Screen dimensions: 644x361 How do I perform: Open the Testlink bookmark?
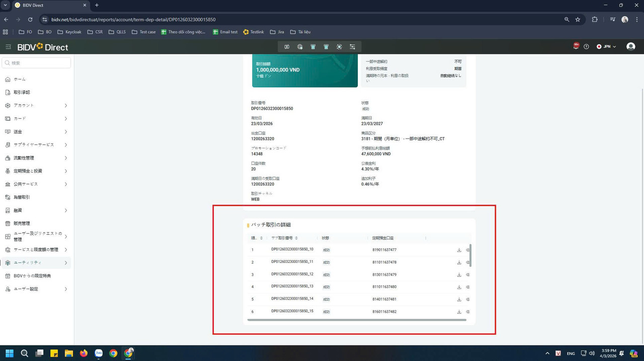point(253,32)
